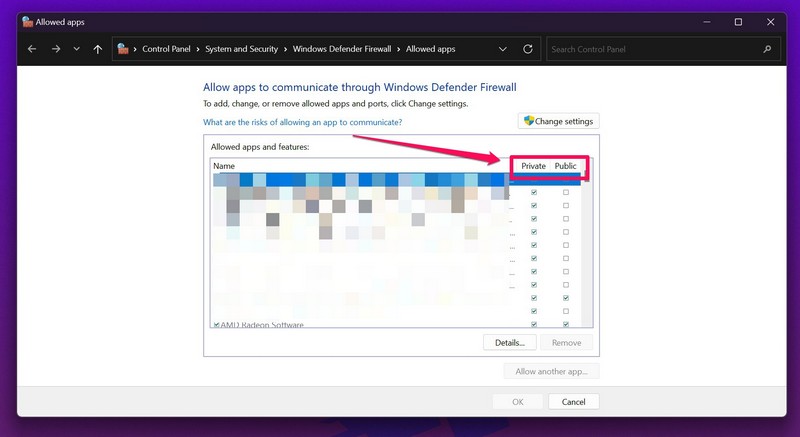Toggle Private checkbox for AMD Radeon Software
This screenshot has width=800, height=437.
coord(533,325)
